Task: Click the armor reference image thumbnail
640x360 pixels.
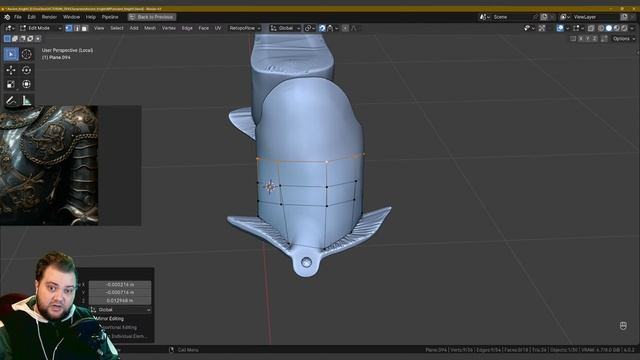Action: coord(49,165)
